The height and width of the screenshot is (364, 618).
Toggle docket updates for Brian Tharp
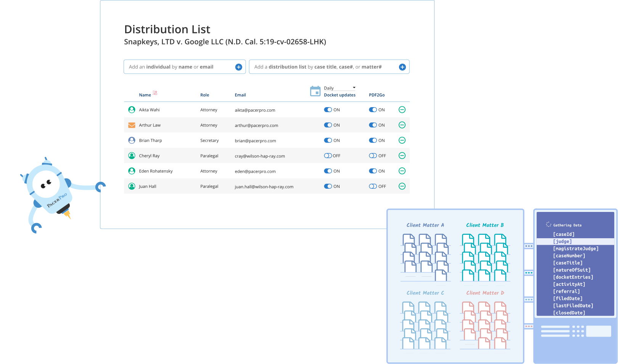click(328, 140)
